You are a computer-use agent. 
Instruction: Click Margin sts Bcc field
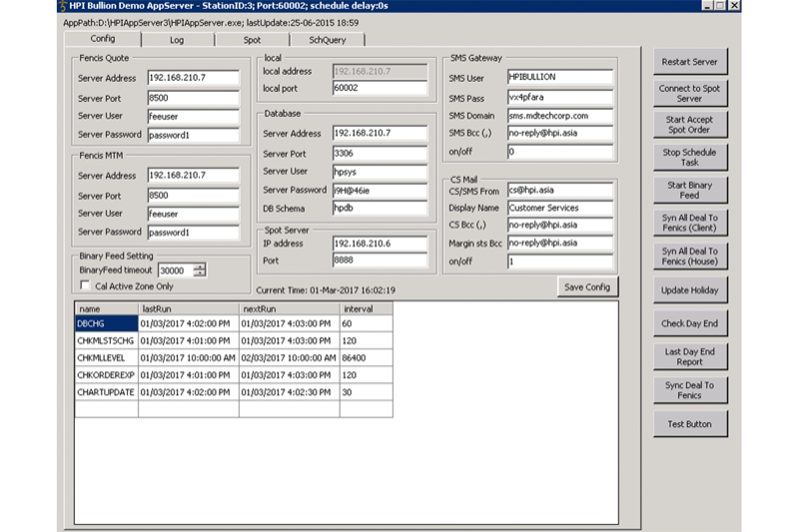point(560,243)
